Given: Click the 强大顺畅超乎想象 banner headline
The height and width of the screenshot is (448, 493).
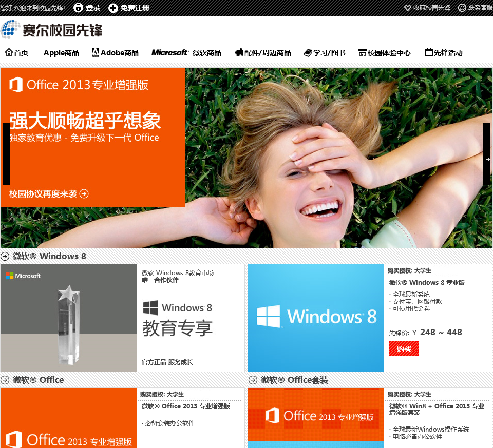Looking at the screenshot, I should coord(85,120).
